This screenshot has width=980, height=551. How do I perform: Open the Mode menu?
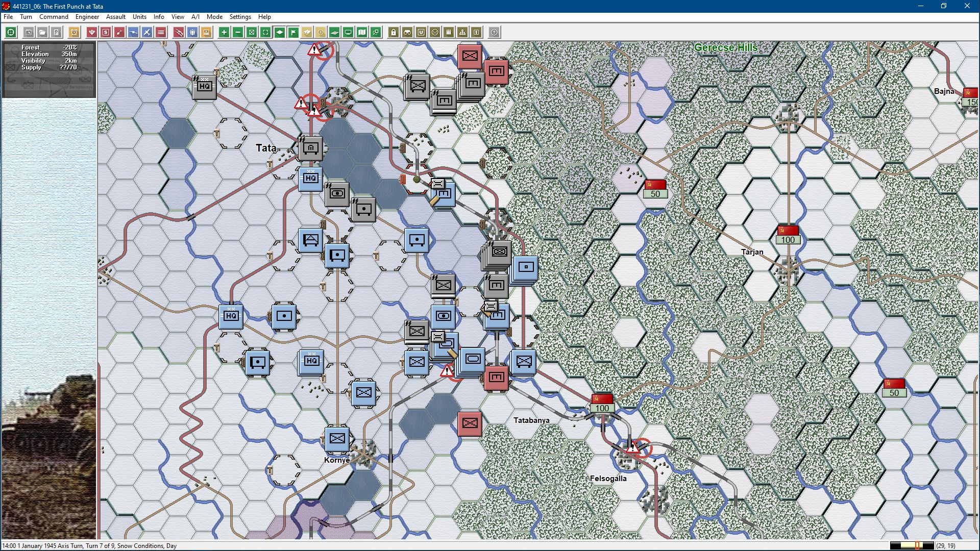coord(214,17)
